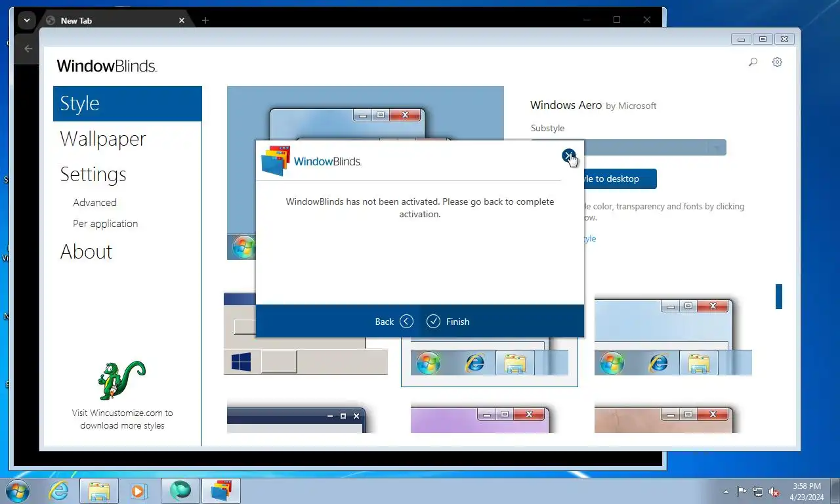
Task: Click the muted volume tray icon
Action: coord(774,492)
